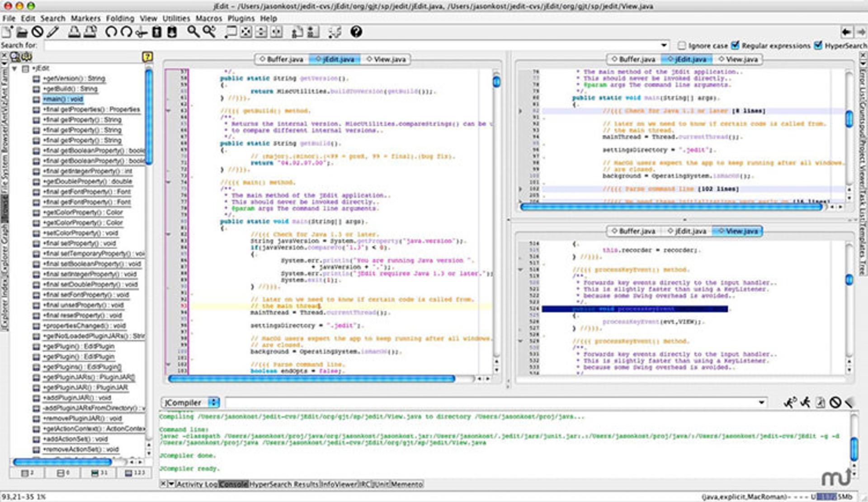868x502 pixels.
Task: Click the code browser vertical scrollbar thumb
Action: (x=148, y=117)
